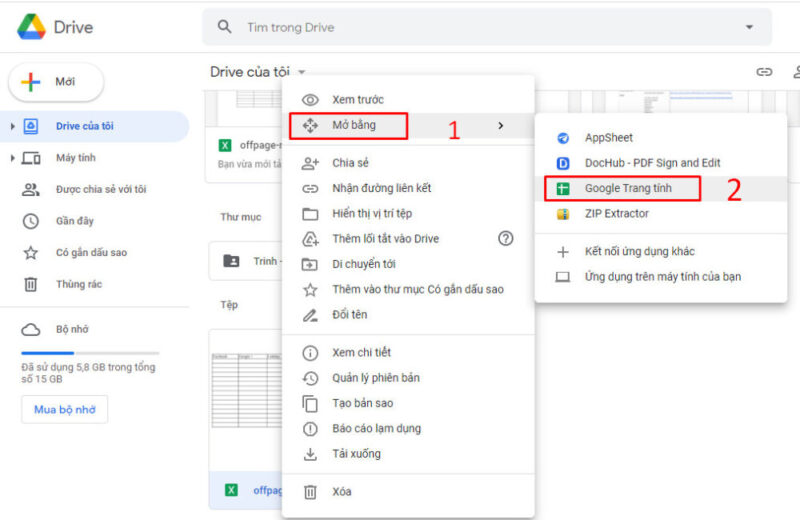
Task: Click the Gần đây clock icon
Action: 31,221
